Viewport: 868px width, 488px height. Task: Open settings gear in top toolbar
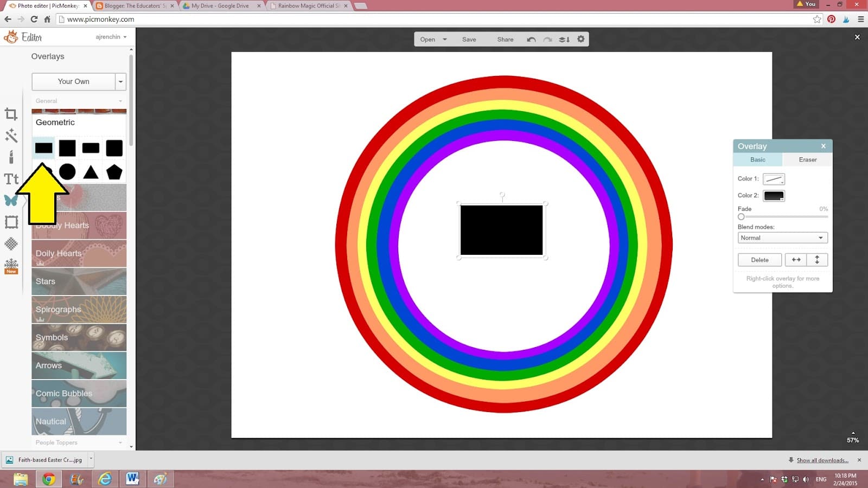pyautogui.click(x=581, y=40)
